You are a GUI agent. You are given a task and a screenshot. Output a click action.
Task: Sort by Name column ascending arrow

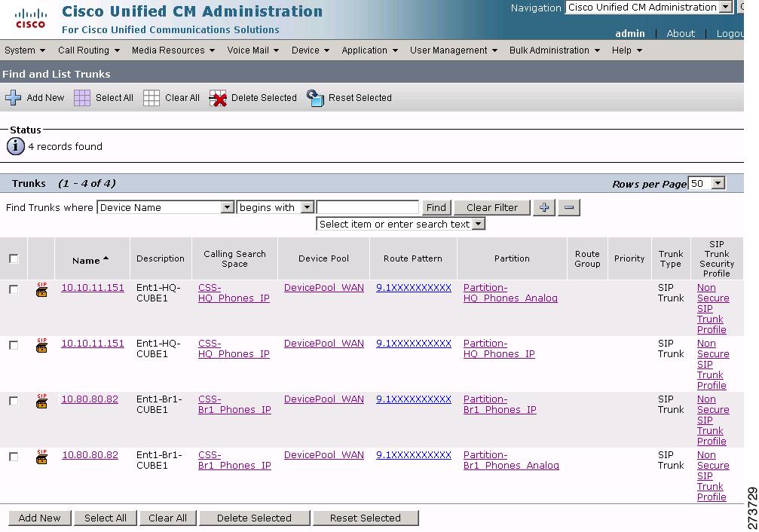pyautogui.click(x=106, y=259)
